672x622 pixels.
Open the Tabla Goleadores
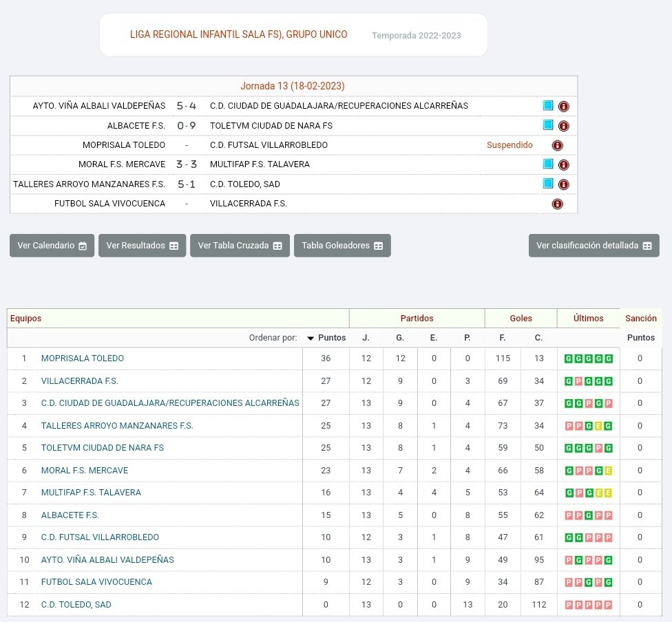pyautogui.click(x=342, y=246)
